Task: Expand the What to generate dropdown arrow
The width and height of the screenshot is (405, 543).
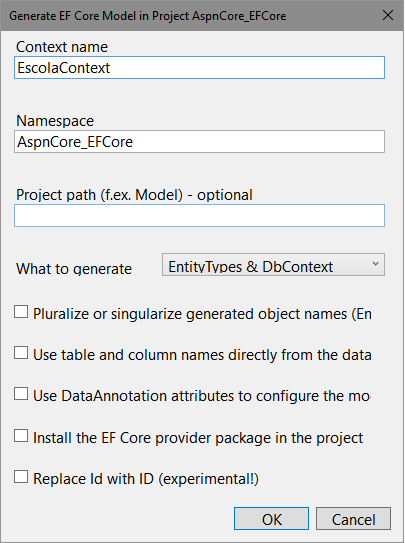Action: coord(375,264)
